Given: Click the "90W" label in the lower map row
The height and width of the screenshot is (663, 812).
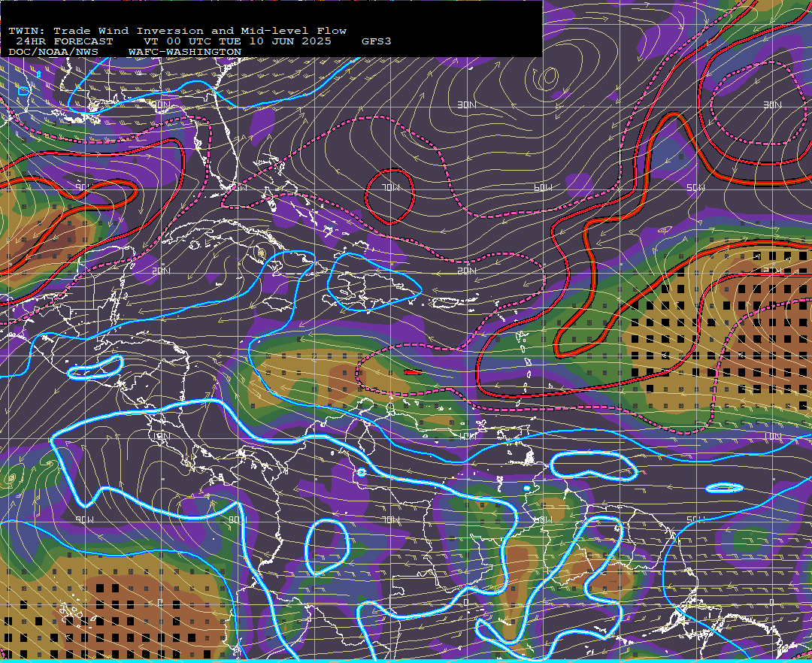Looking at the screenshot, I should (x=84, y=519).
